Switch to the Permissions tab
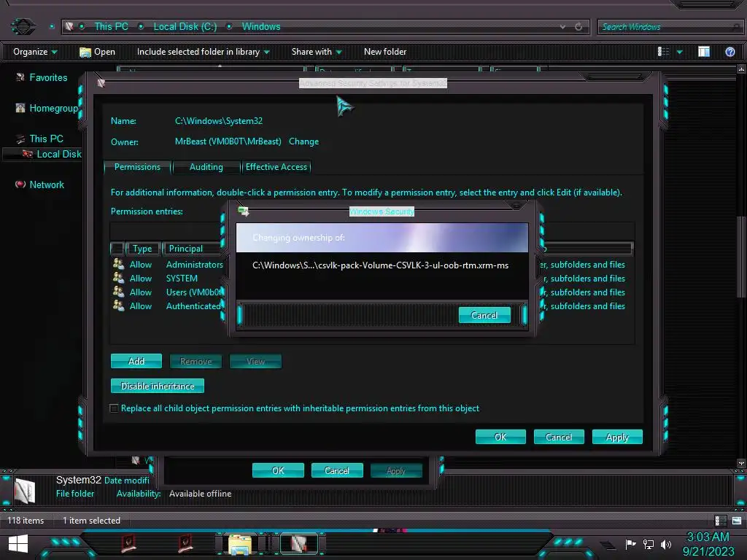This screenshot has width=747, height=560. [x=137, y=167]
